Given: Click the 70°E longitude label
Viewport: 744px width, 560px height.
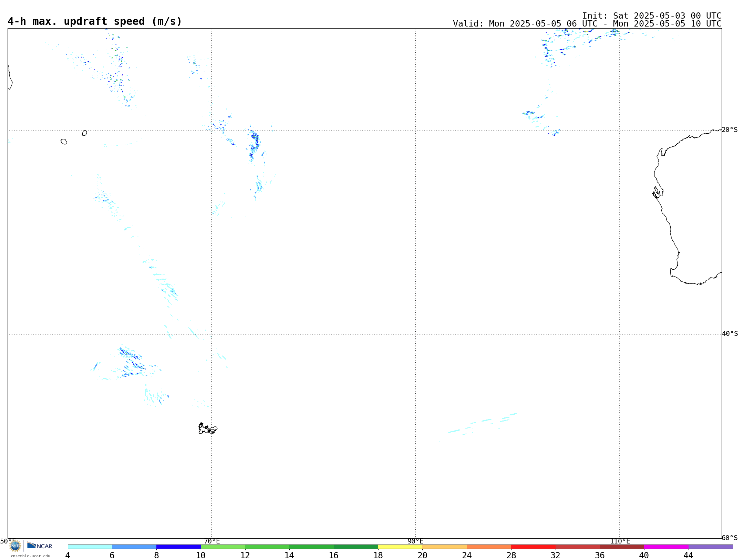Looking at the screenshot, I should click(212, 541).
